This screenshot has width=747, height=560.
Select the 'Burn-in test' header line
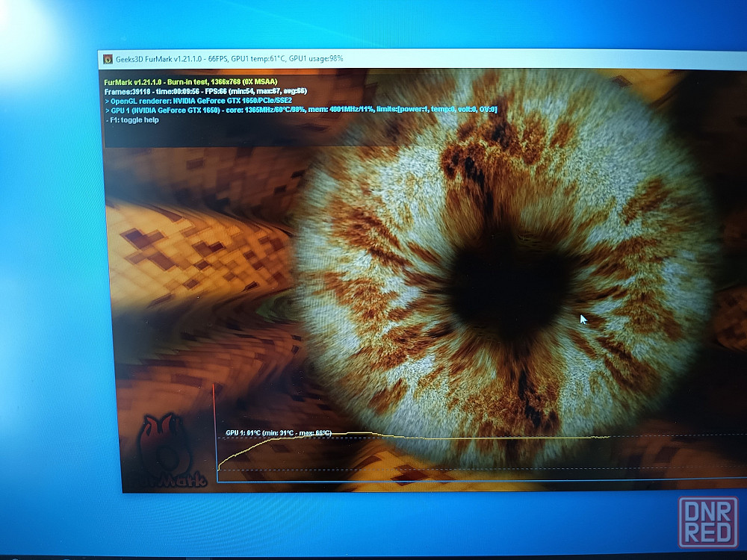click(190, 81)
